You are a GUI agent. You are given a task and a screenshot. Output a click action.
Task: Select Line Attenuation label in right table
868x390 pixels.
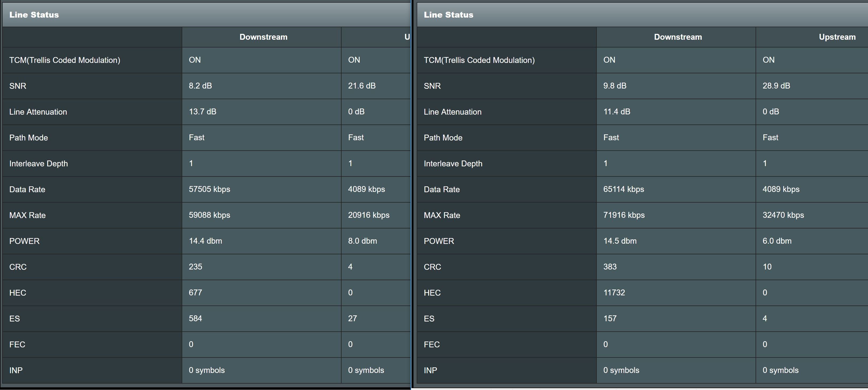pos(453,112)
